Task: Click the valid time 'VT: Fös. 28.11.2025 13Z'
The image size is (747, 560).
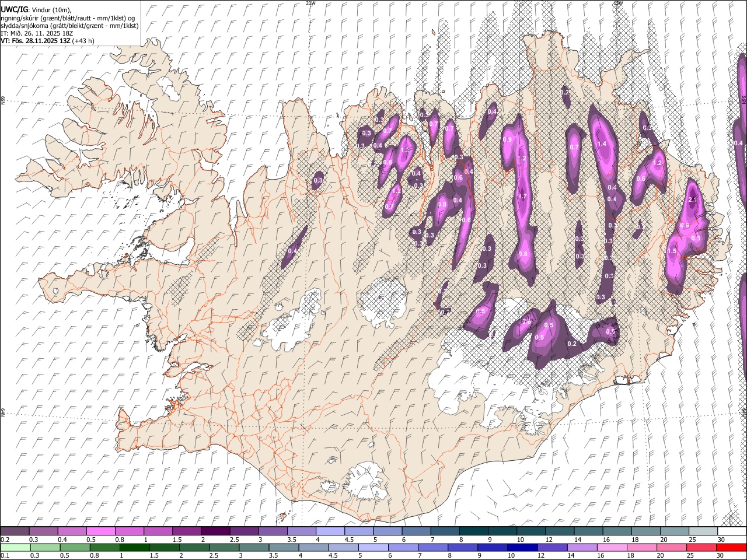Action: (36, 41)
